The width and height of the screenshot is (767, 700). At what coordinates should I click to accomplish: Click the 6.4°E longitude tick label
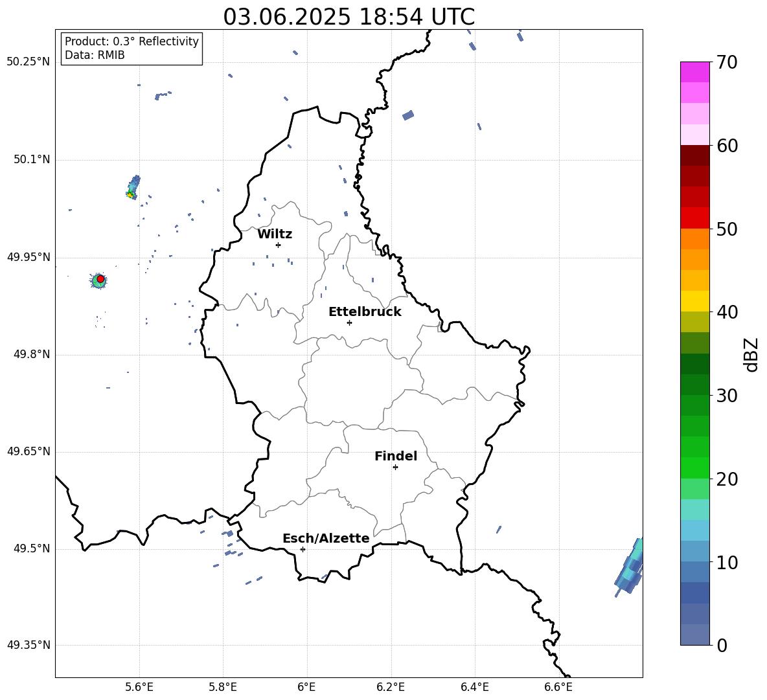(474, 687)
